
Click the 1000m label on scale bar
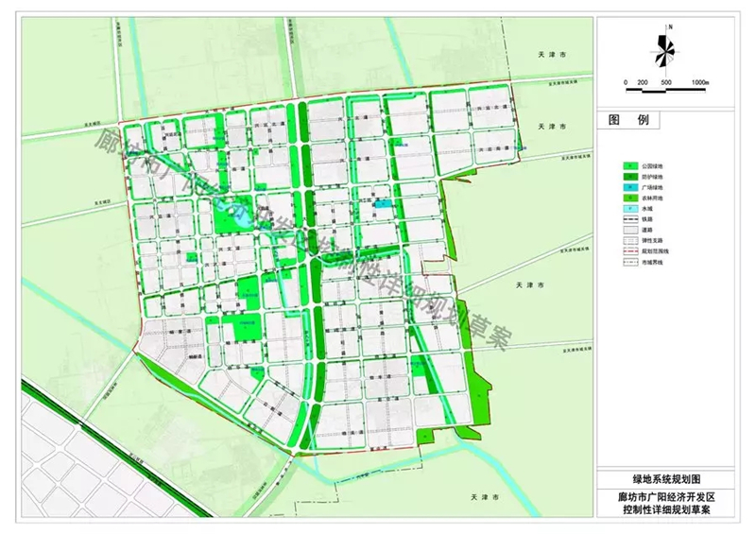(x=700, y=84)
